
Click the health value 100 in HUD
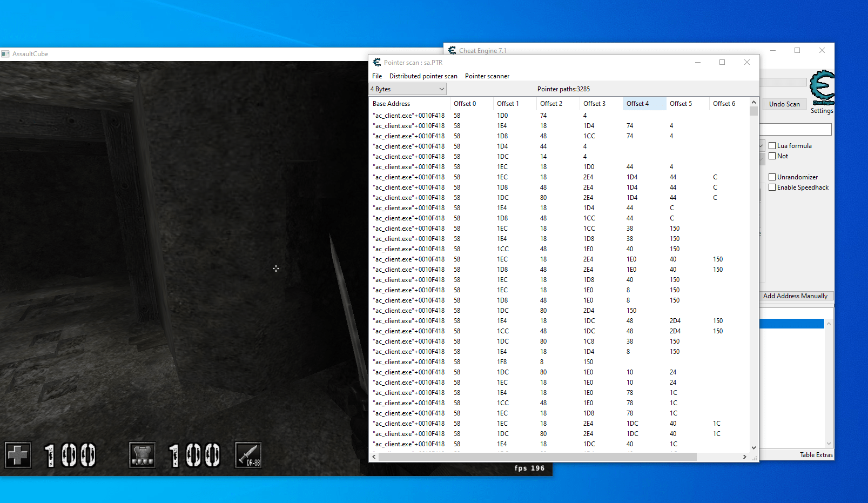(x=70, y=455)
